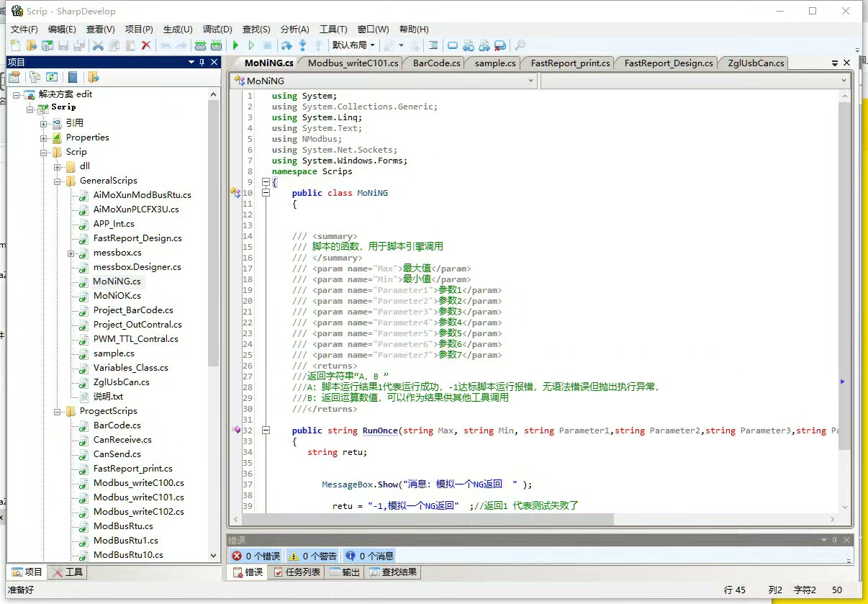Expand the dll folder in project tree
Image resolution: width=868 pixels, height=604 pixels.
(x=58, y=166)
